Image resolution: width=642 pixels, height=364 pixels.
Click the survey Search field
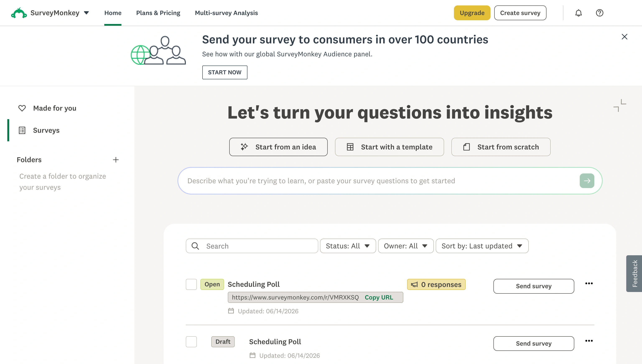pyautogui.click(x=252, y=246)
